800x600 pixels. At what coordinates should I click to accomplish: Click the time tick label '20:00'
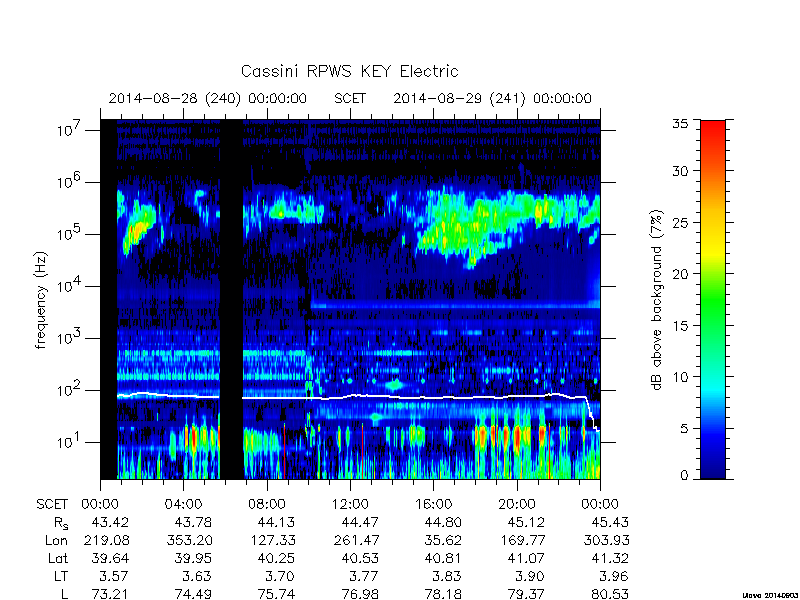(x=517, y=505)
